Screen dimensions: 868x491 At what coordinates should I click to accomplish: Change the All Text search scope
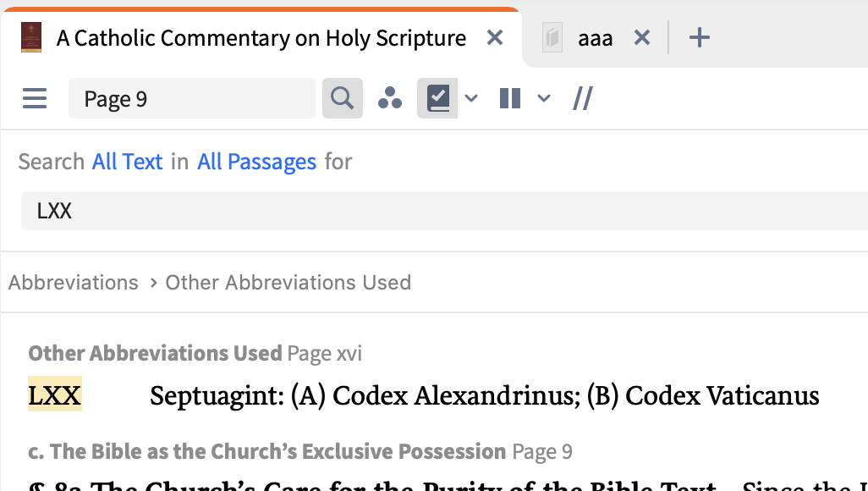[x=127, y=162]
